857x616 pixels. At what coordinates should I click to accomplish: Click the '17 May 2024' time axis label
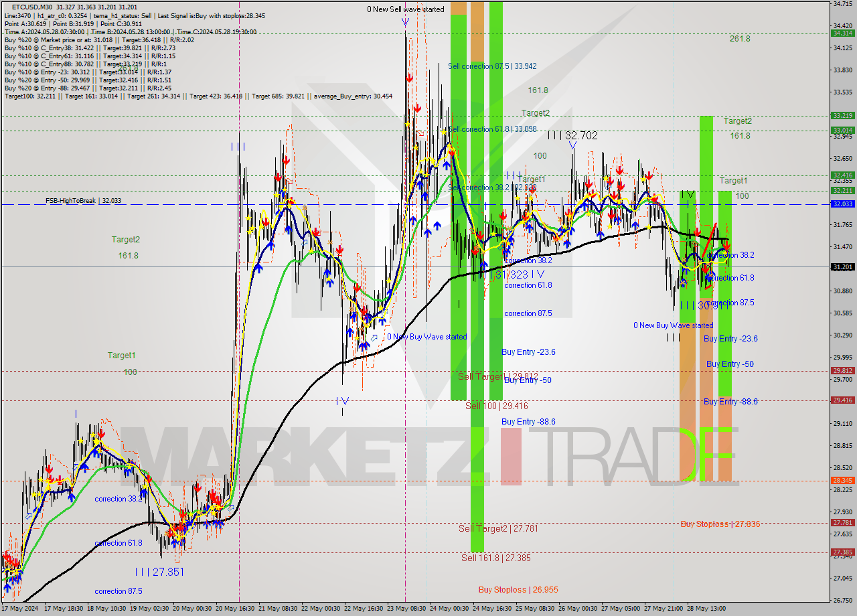tap(20, 609)
